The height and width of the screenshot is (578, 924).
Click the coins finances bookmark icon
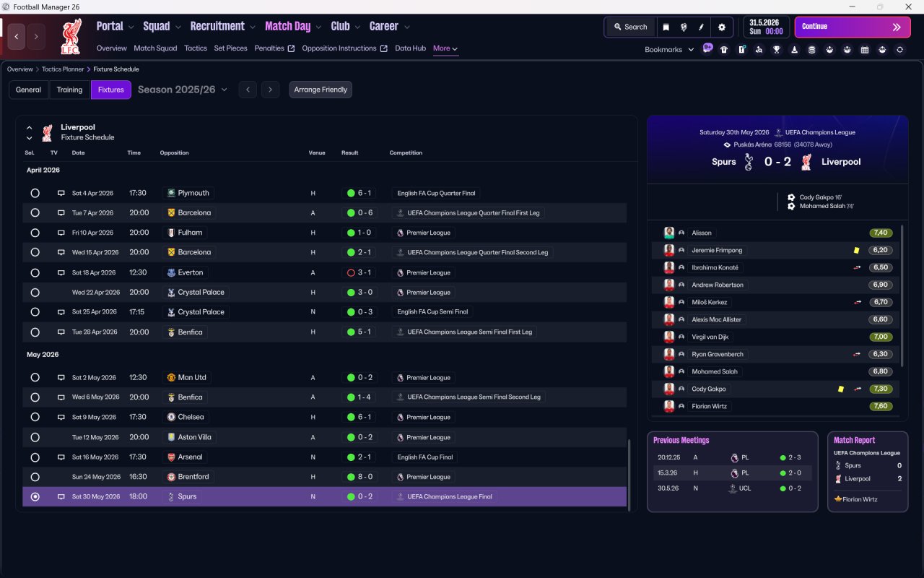click(812, 50)
